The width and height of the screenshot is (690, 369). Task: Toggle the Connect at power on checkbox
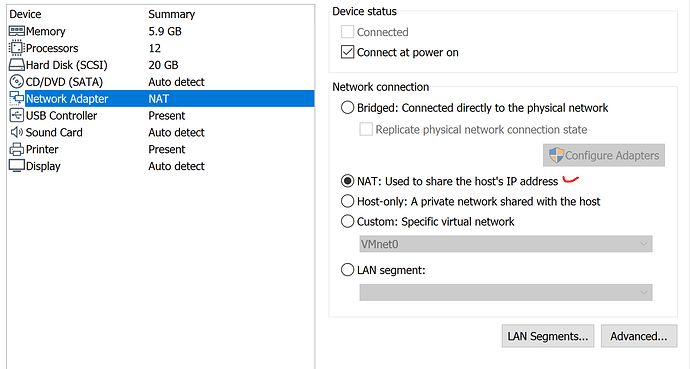click(348, 52)
